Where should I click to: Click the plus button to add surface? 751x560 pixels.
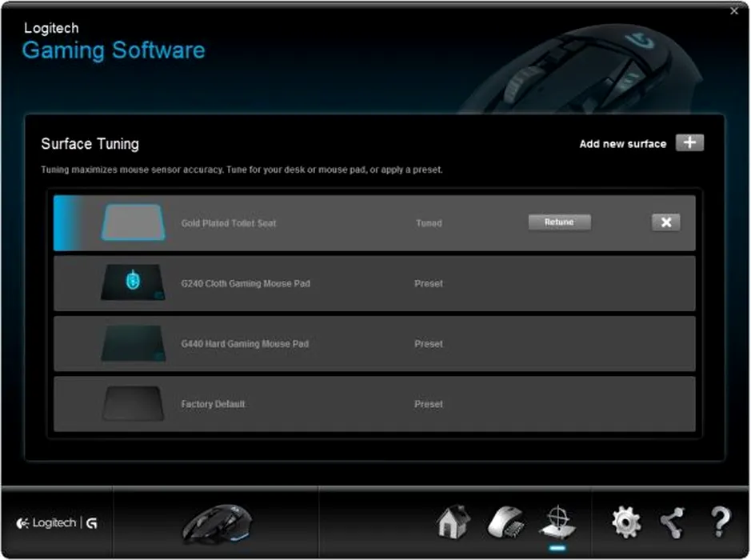[689, 143]
